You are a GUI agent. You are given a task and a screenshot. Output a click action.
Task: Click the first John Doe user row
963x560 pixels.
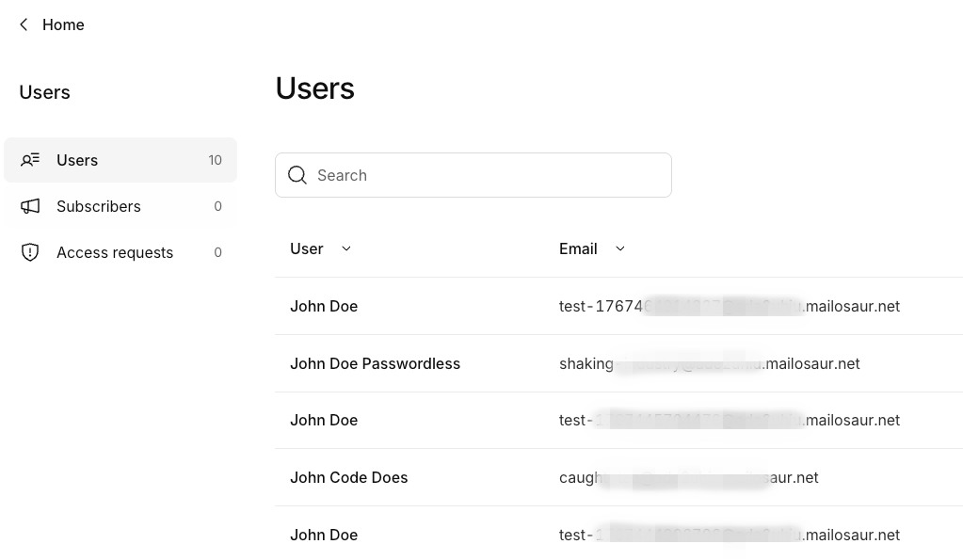click(324, 306)
